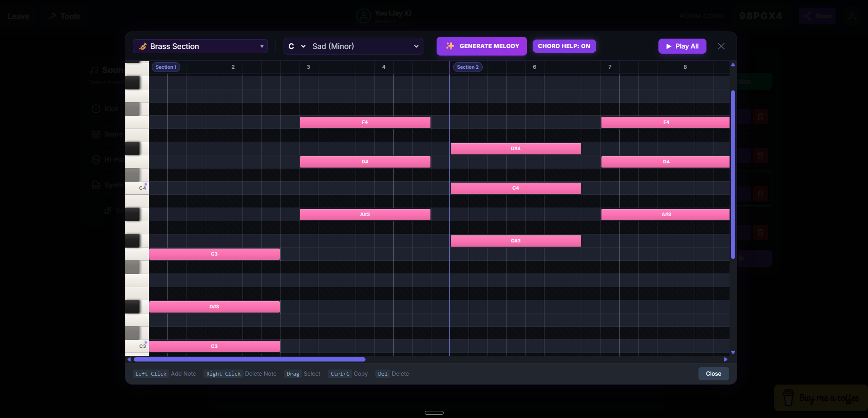The width and height of the screenshot is (868, 418).
Task: Select the Section 1 marker
Action: pyautogui.click(x=166, y=67)
